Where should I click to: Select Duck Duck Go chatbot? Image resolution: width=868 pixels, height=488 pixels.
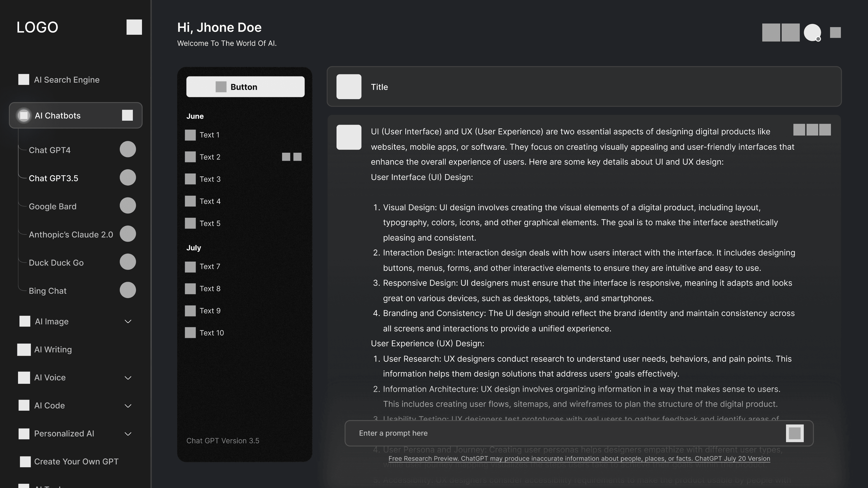[x=56, y=263]
